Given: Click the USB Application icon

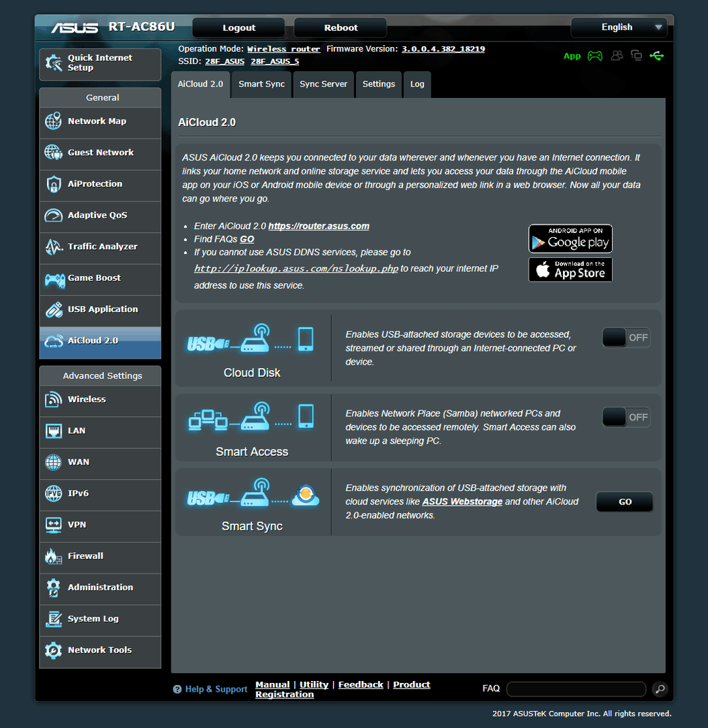Looking at the screenshot, I should coord(54,310).
